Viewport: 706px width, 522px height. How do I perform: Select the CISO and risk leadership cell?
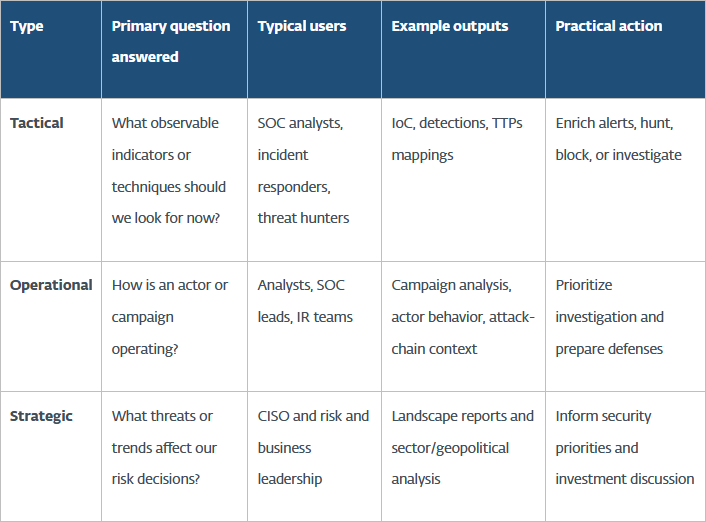point(314,457)
